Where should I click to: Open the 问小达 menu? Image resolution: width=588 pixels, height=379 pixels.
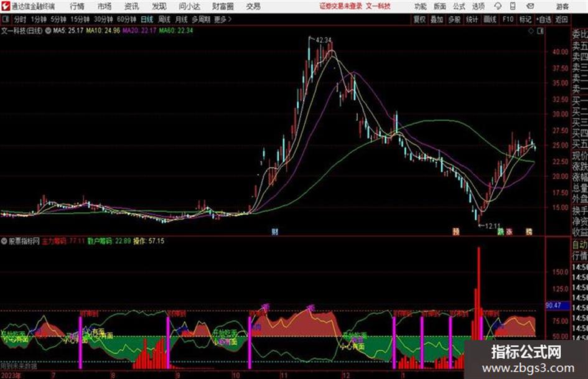[x=189, y=6]
